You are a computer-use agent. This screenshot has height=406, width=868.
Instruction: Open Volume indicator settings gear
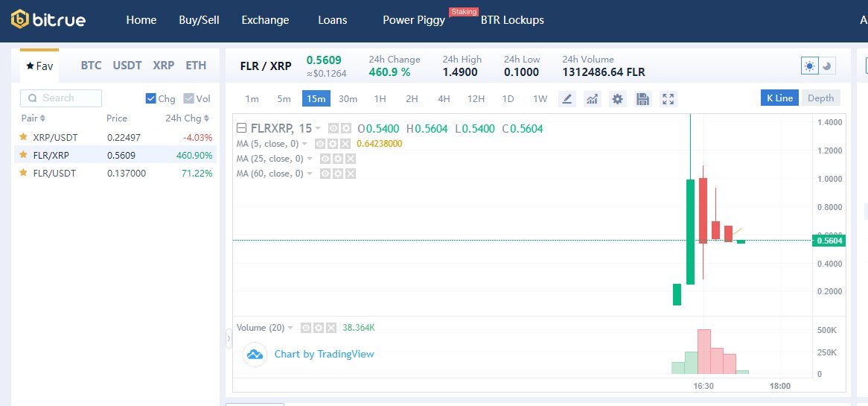319,327
